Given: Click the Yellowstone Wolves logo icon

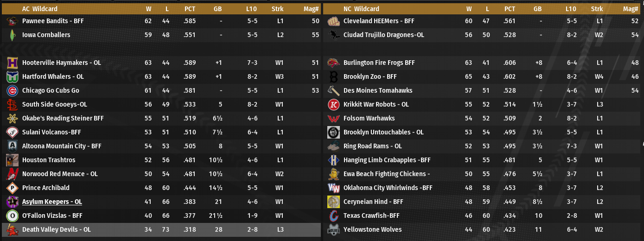Looking at the screenshot, I should point(333,229).
